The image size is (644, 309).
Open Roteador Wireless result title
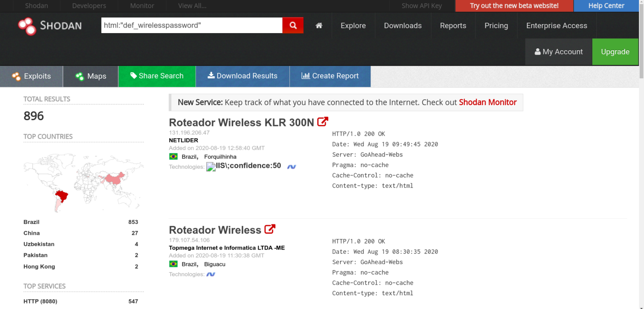215,230
